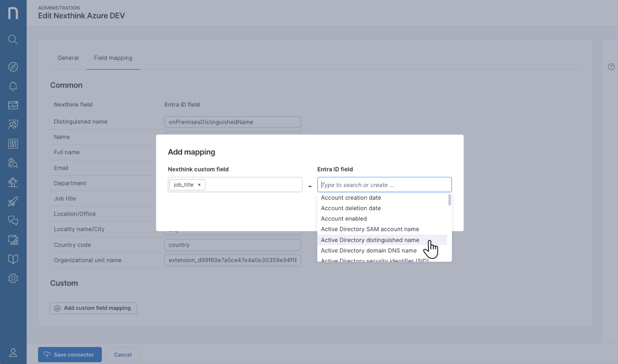Screen dimensions: 618x364
Task: Click the Save connector button
Action: 70,354
